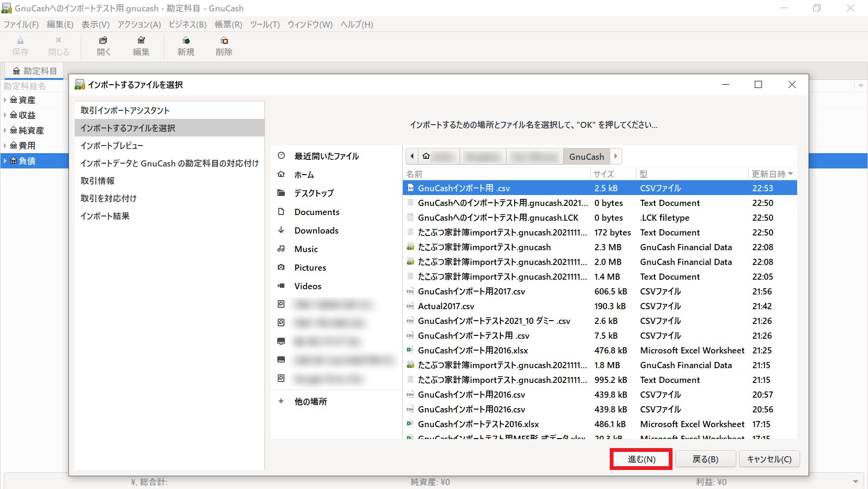
Task: Click the Edit (編集) account toolbar icon
Action: [x=141, y=46]
